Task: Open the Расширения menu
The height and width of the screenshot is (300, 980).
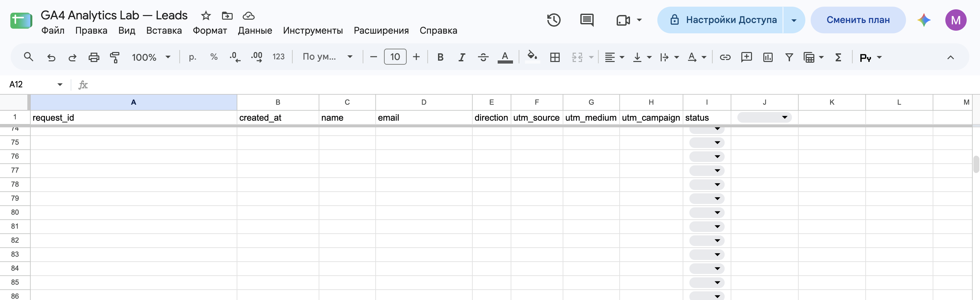Action: tap(381, 30)
